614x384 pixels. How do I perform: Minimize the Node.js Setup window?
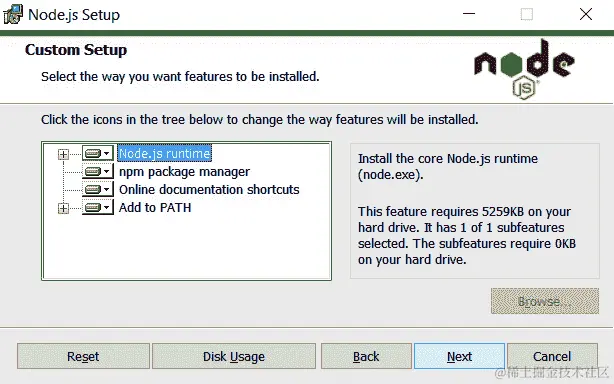click(x=469, y=14)
